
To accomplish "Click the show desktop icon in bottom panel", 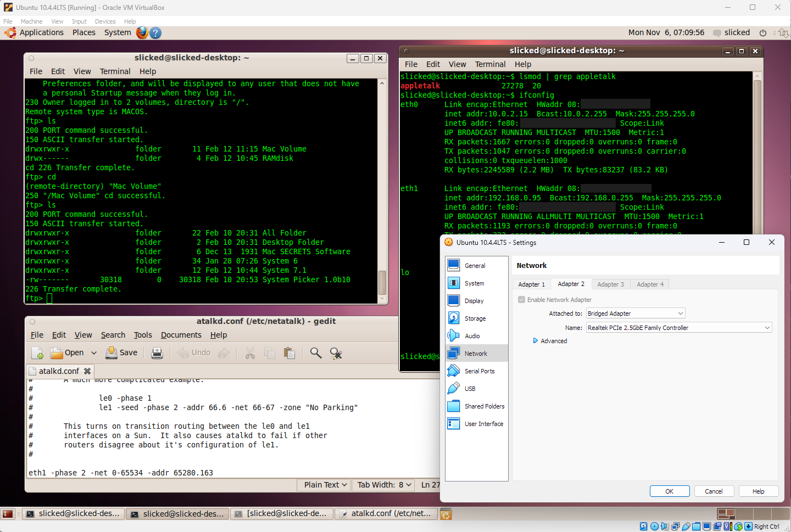I will click(x=8, y=514).
